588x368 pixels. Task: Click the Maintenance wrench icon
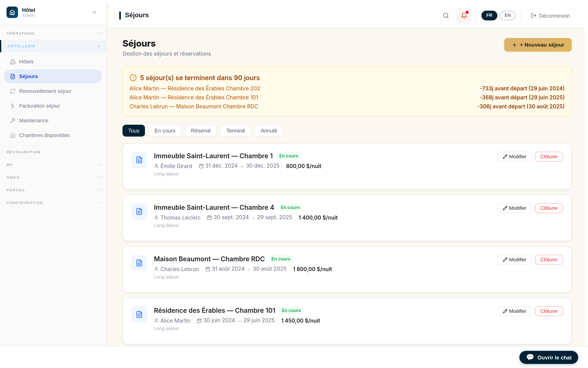[13, 121]
